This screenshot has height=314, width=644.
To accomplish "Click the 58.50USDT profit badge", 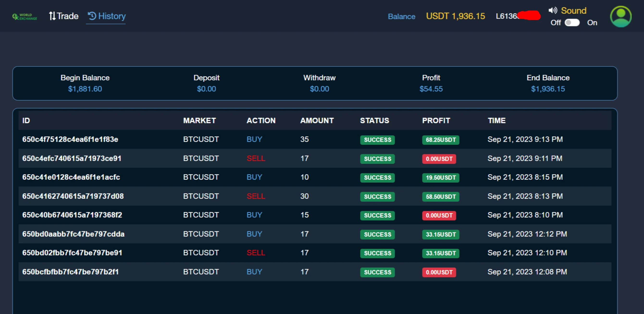I will [440, 197].
